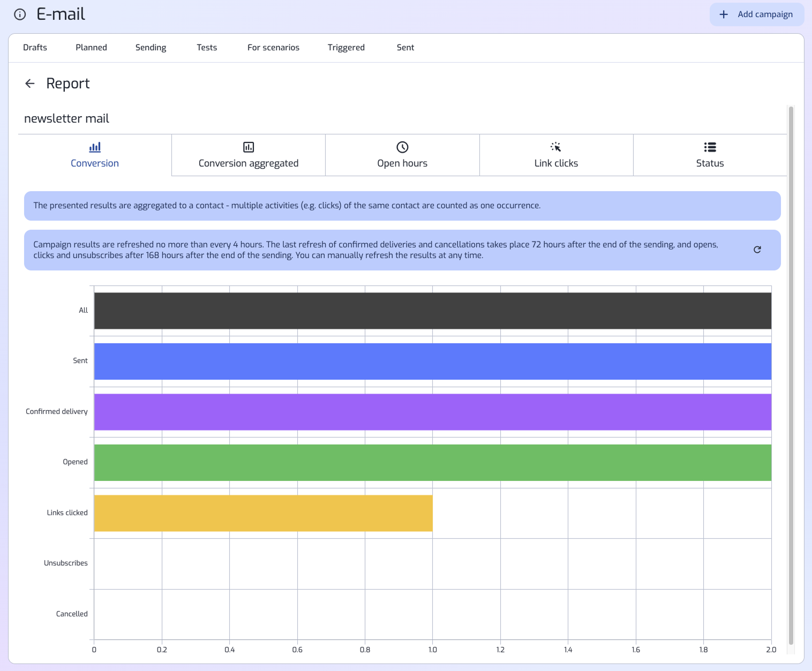The image size is (812, 671).
Task: Click the Link clicks cursor icon
Action: click(556, 147)
